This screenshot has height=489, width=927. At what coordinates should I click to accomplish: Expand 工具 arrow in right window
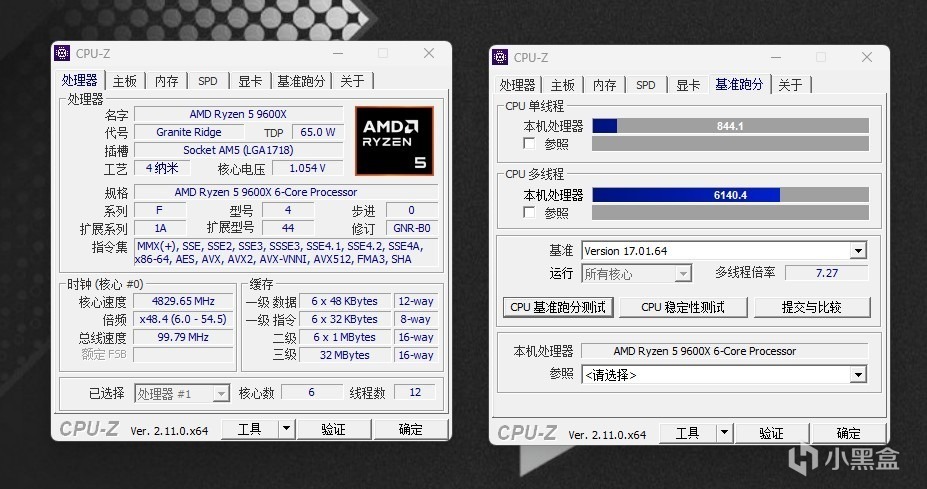pos(725,433)
